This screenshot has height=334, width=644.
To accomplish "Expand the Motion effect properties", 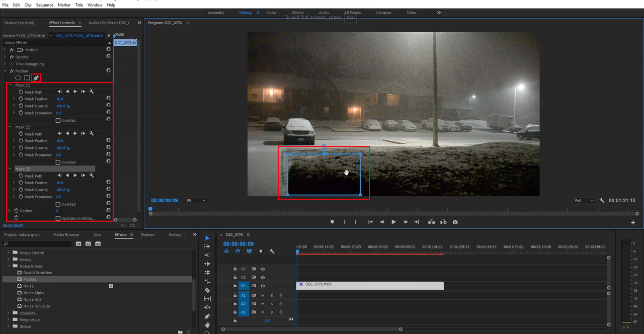I will click(5, 50).
